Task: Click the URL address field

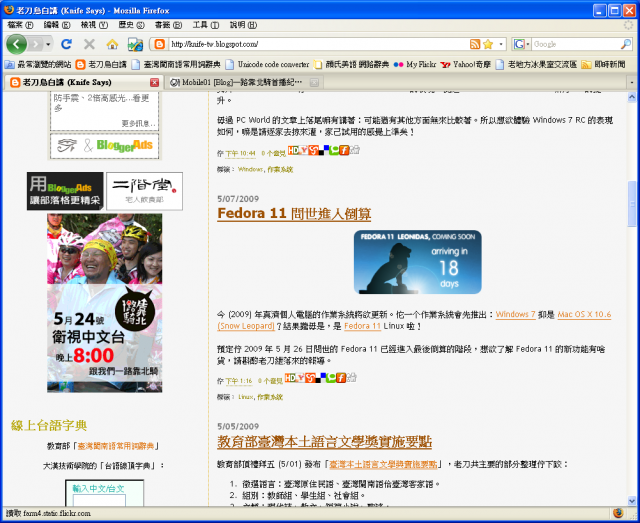Action: [x=318, y=44]
